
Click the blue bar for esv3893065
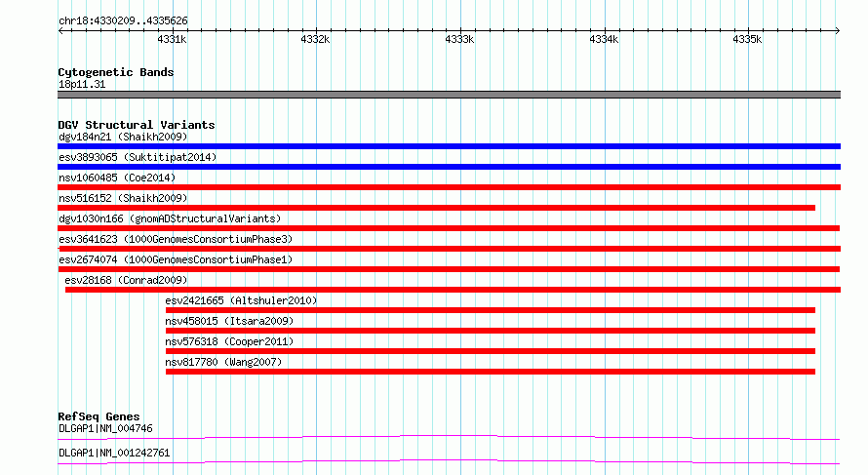(x=449, y=167)
